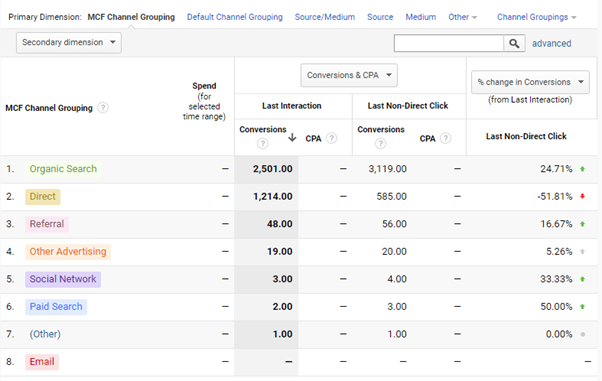The image size is (602, 381).
Task: Click help icon beside Last Non-Direct Click CPA
Action: coord(445,138)
